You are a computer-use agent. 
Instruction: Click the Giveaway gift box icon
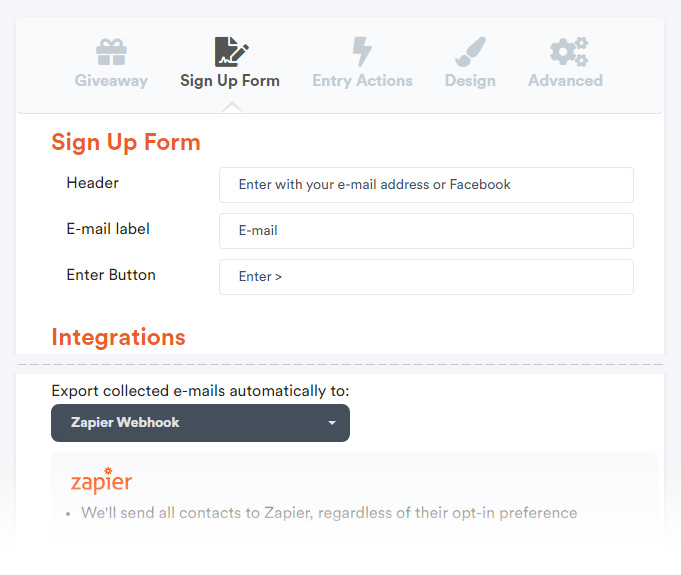pos(111,52)
